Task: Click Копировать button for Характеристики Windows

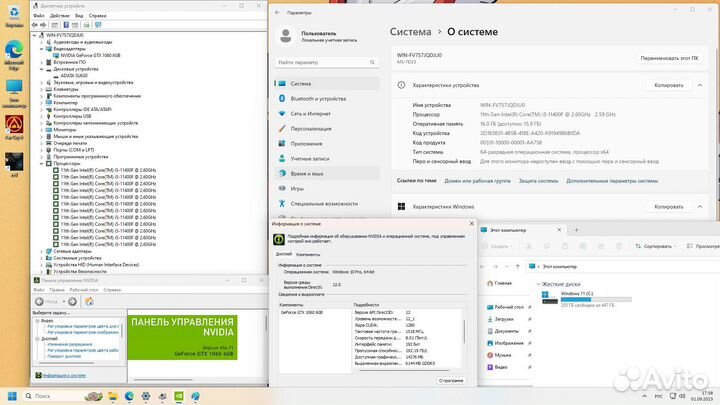Action: (x=669, y=207)
